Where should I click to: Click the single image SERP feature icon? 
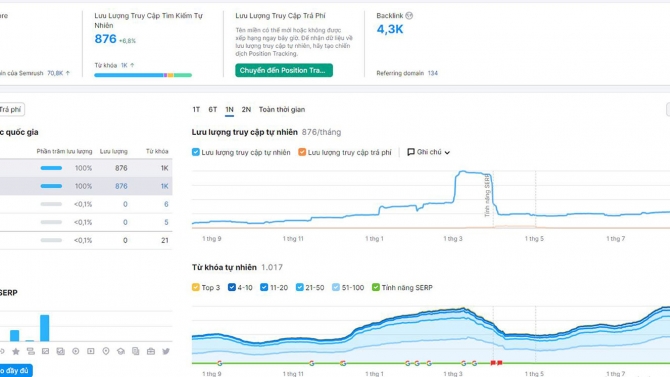pyautogui.click(x=45, y=351)
